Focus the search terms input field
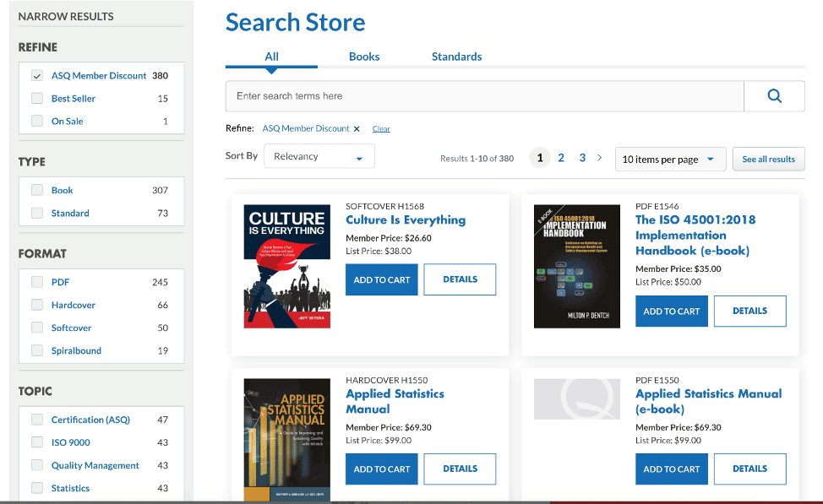This screenshot has width=823, height=504. click(x=484, y=96)
